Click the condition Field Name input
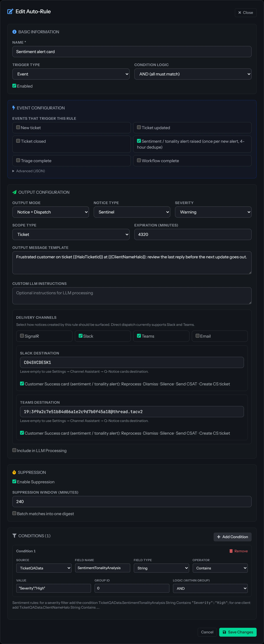This screenshot has height=644, width=264. [103, 568]
